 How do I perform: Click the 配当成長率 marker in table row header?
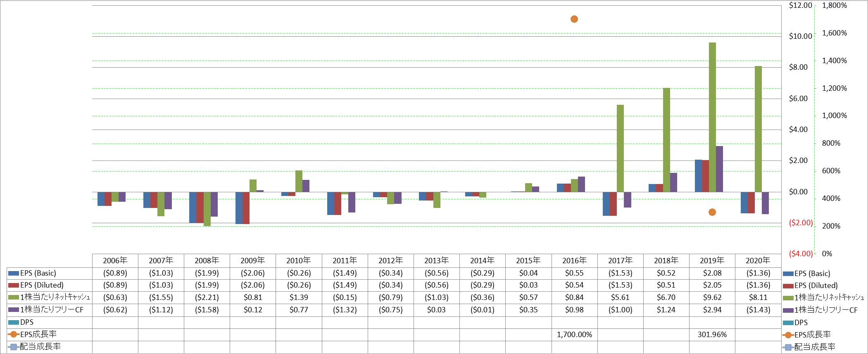(x=14, y=347)
